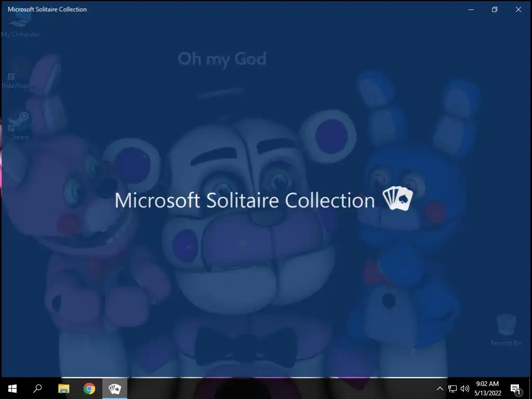Launch File Explorer from taskbar
This screenshot has width=532, height=399.
point(63,389)
